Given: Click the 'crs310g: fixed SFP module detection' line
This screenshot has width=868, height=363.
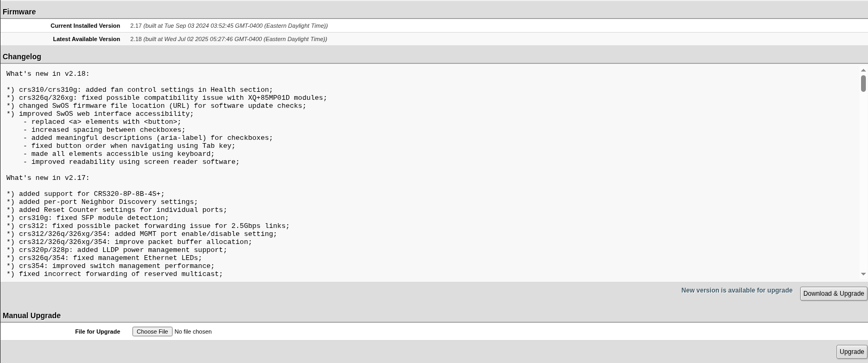Looking at the screenshot, I should click(88, 218).
